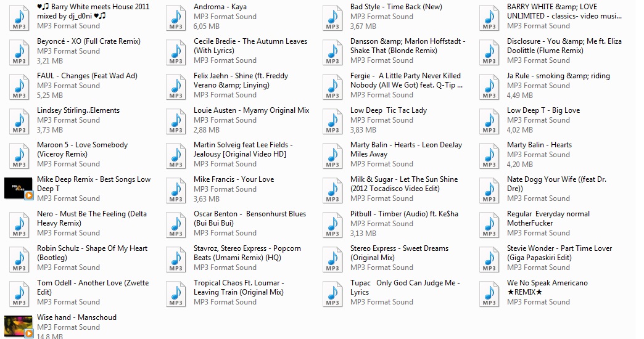Viewport: 644px width, 339px height.
Task: Click Robin Schulz - Shape Of My Heart icon
Action: 19,259
